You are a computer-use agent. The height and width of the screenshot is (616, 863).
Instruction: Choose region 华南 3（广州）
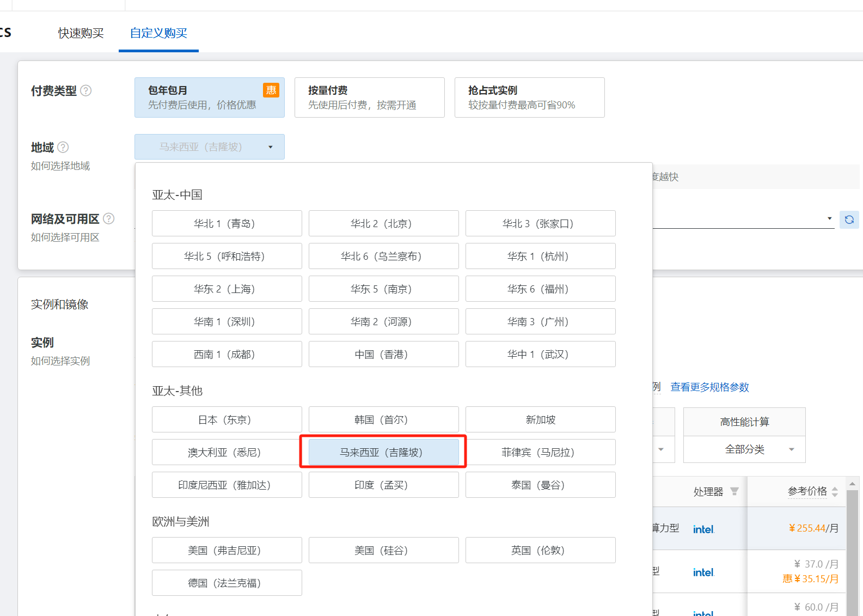tap(541, 321)
